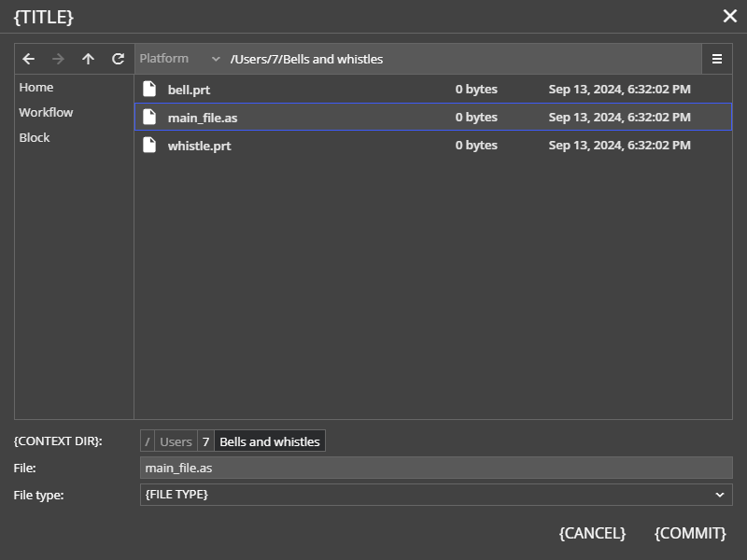Click the main_file.as file icon
The height and width of the screenshot is (560, 747).
149,117
